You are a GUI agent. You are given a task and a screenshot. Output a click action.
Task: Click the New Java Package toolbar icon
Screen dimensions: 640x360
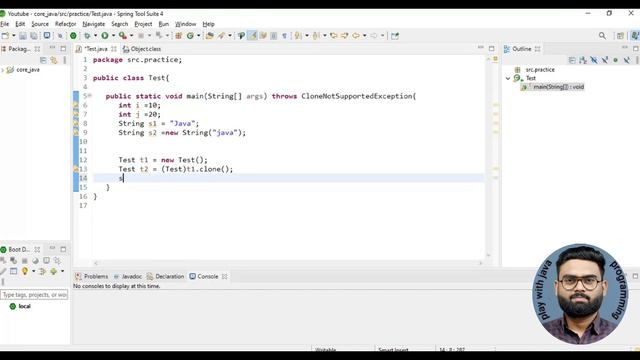tap(178, 36)
